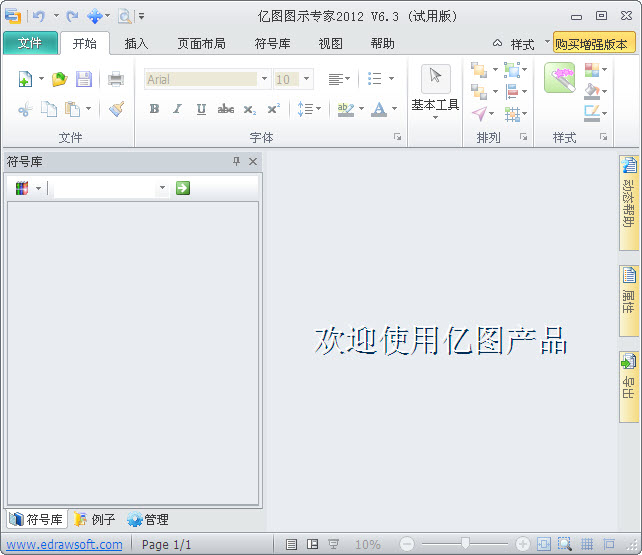The width and height of the screenshot is (642, 555).
Task: Open the 动态帮助 side panel
Action: (629, 203)
